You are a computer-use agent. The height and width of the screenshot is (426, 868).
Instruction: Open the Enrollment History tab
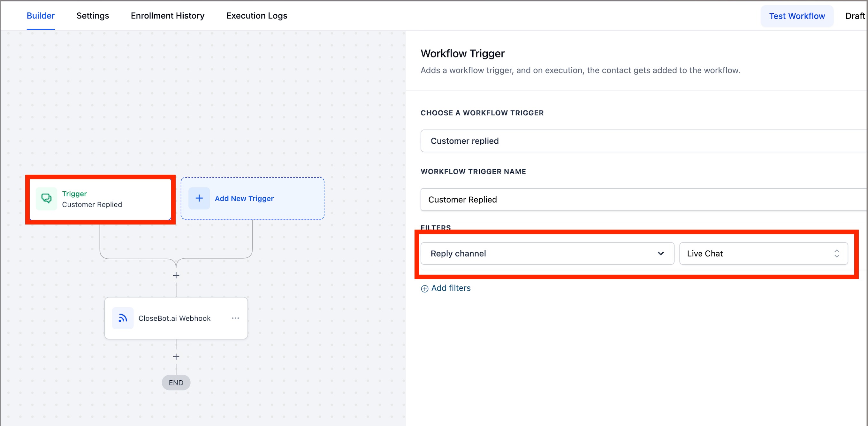pyautogui.click(x=167, y=16)
